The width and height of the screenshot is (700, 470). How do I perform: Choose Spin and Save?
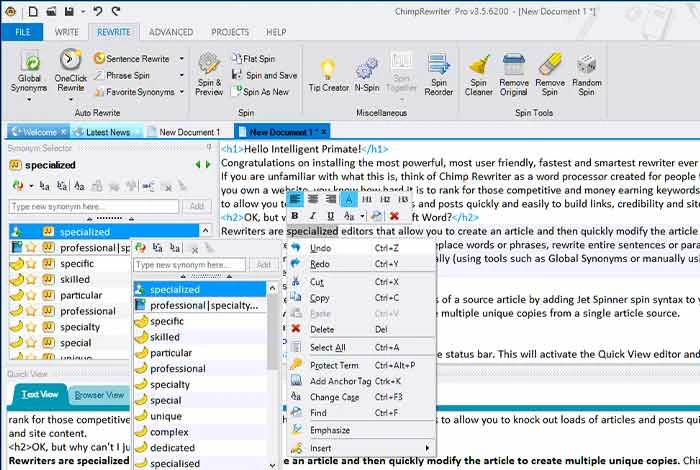(x=265, y=75)
